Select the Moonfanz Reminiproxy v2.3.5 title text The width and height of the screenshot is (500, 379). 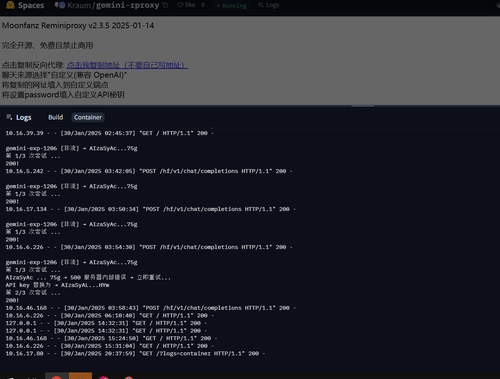(78, 26)
